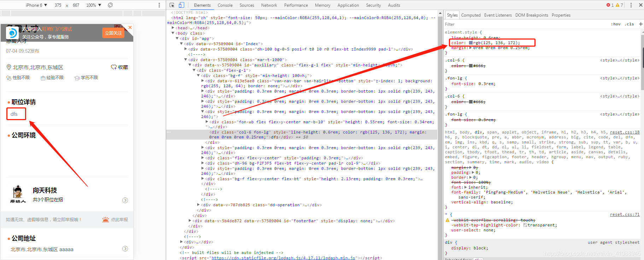Click the location pin icon beside 北京市
Viewport: 644px width, 260px height.
click(9, 67)
